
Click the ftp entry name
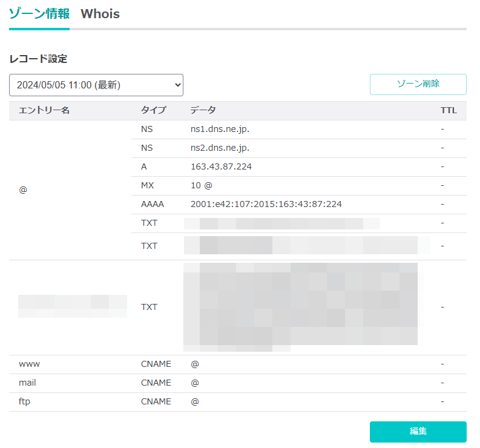click(x=24, y=402)
